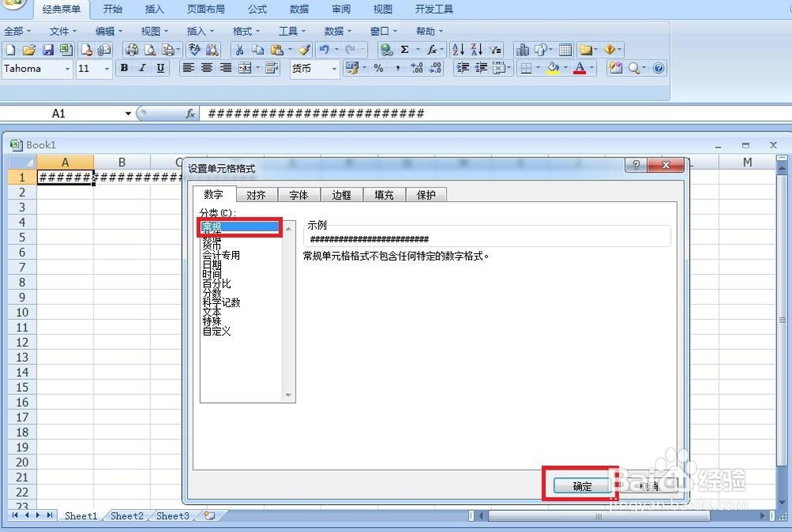
Task: Align cell text to the left
Action: [x=188, y=68]
